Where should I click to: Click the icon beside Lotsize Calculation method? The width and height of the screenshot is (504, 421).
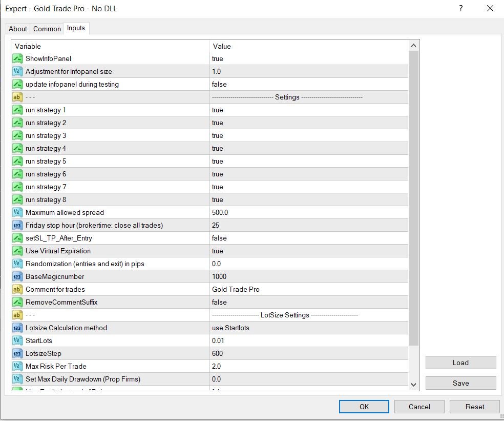17,328
